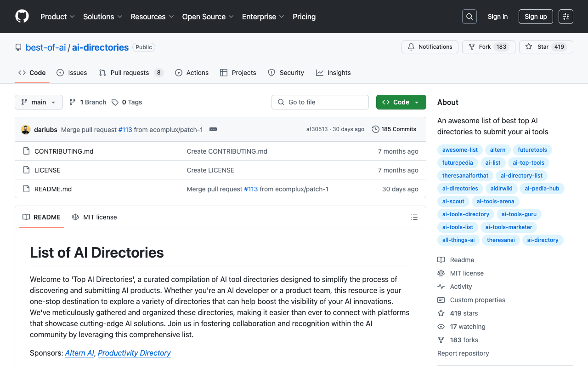Viewport: 588px width, 368px height.
Task: Expand the Product menu in the header
Action: click(57, 17)
